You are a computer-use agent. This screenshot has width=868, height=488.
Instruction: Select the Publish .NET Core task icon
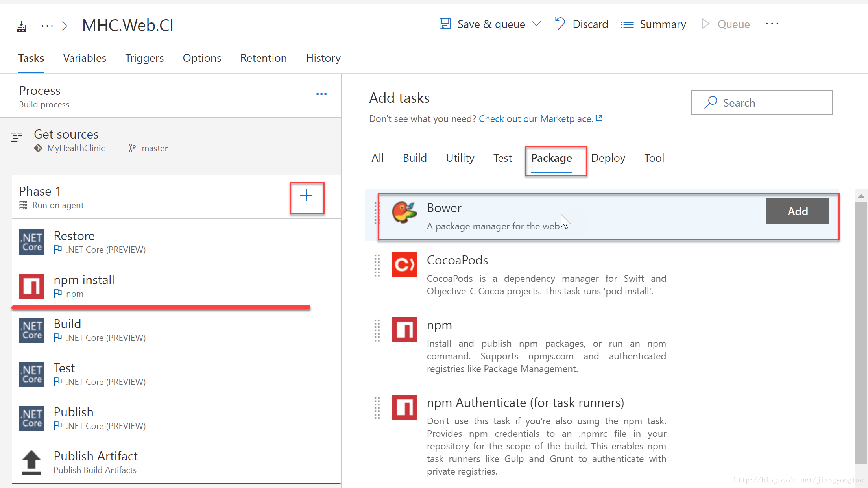click(x=31, y=418)
